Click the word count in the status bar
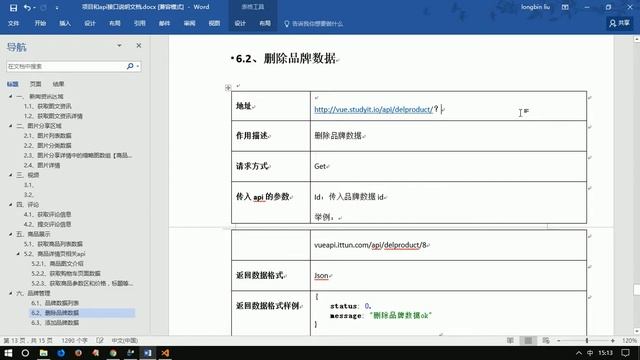This screenshot has height=360, width=640. point(74,340)
